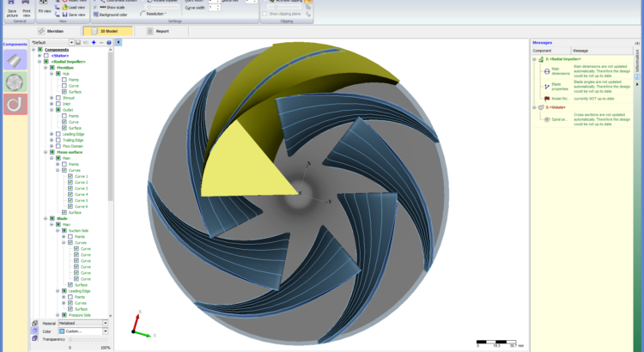Expand the Trailing Edge tree node
This screenshot has height=352, width=644.
[52, 140]
